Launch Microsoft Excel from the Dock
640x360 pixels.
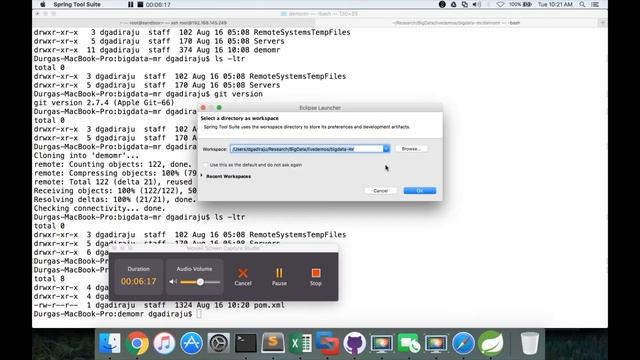300,343
